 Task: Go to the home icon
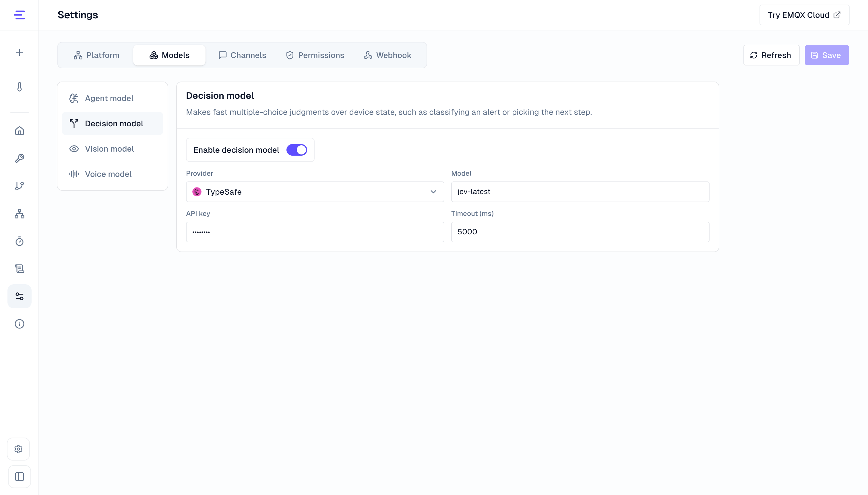(x=19, y=131)
